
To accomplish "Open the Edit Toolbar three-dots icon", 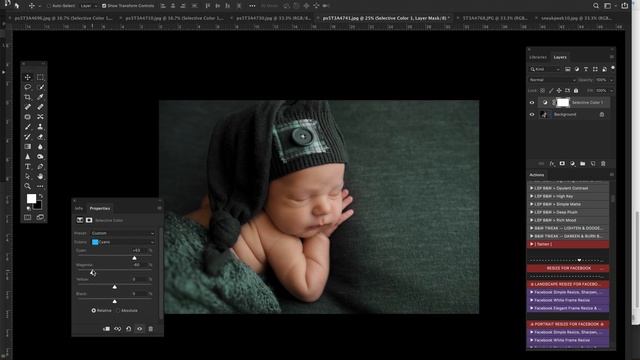I will click(x=40, y=186).
